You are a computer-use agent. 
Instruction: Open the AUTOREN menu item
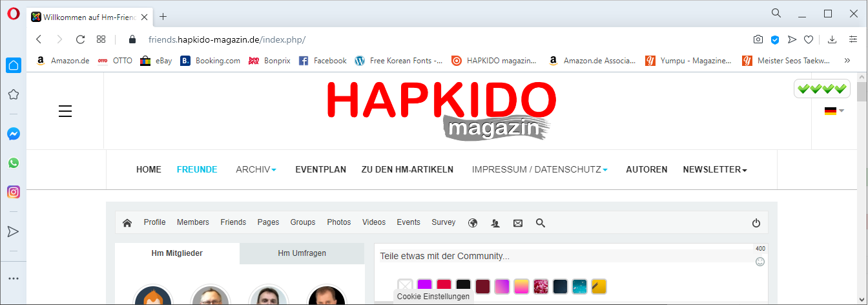point(646,169)
